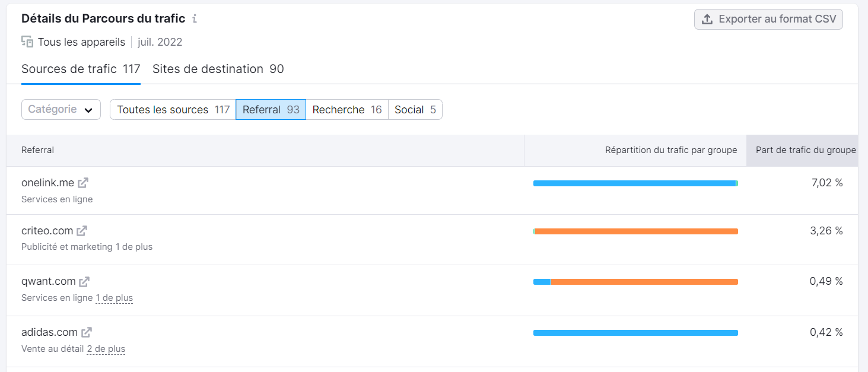Click Exporter au format CSV button
The width and height of the screenshot is (868, 372).
pos(768,19)
